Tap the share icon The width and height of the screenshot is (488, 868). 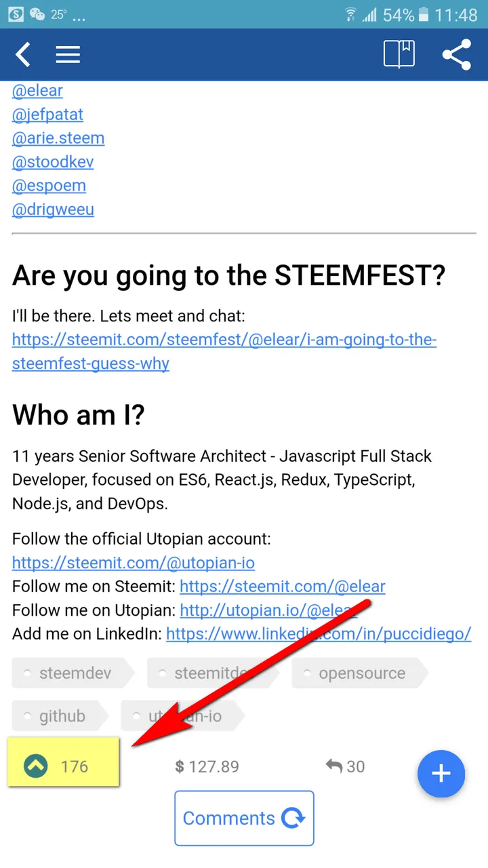tap(457, 54)
